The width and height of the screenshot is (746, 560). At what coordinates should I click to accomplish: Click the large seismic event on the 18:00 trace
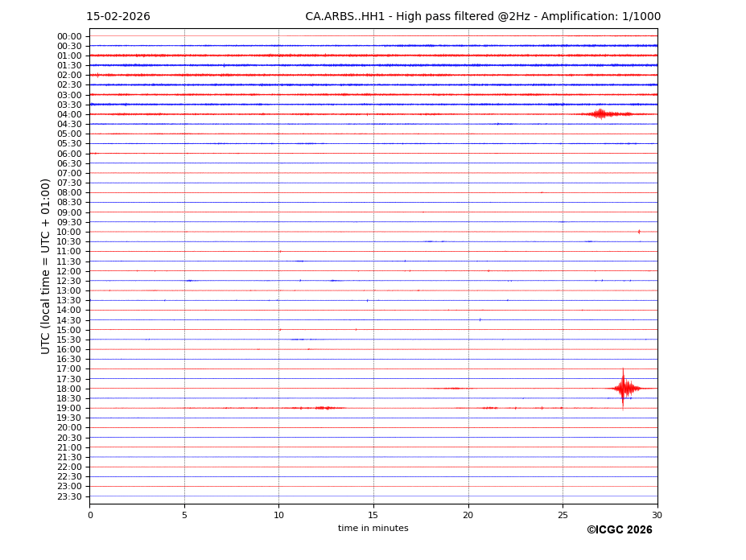click(624, 389)
